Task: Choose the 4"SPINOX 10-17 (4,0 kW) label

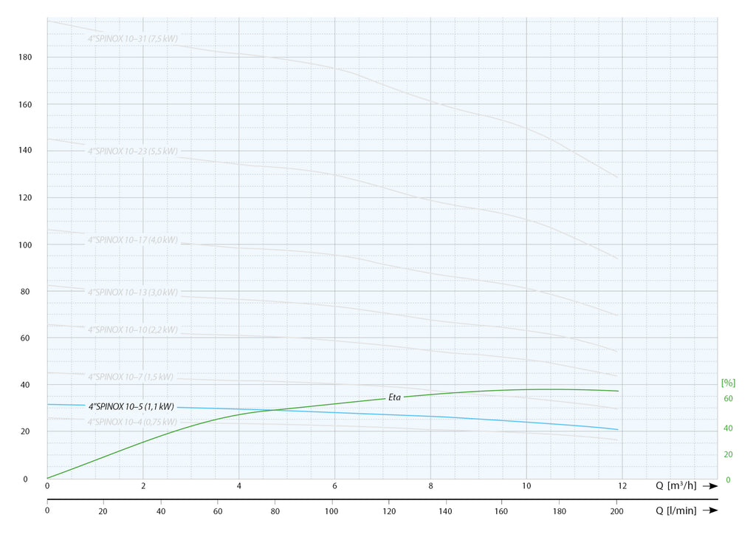Action: click(133, 240)
